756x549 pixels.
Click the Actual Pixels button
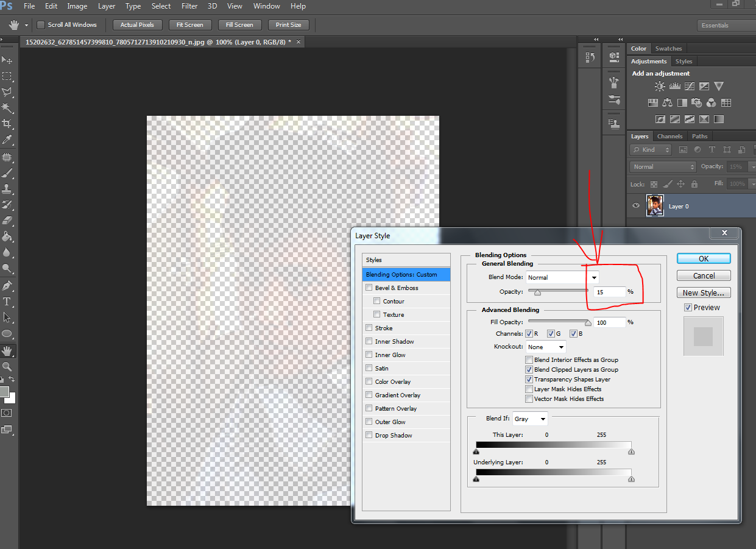coord(137,25)
